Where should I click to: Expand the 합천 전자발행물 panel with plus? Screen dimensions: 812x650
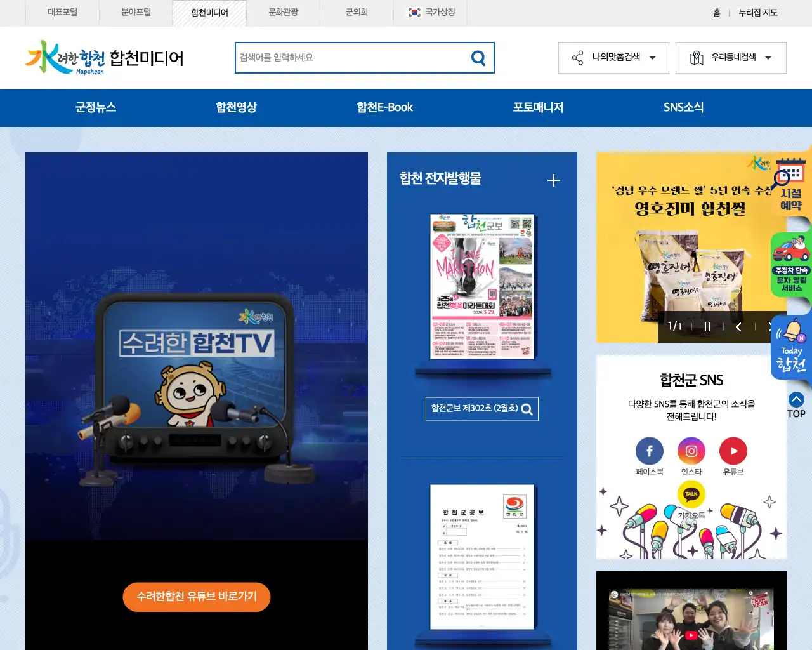(553, 180)
